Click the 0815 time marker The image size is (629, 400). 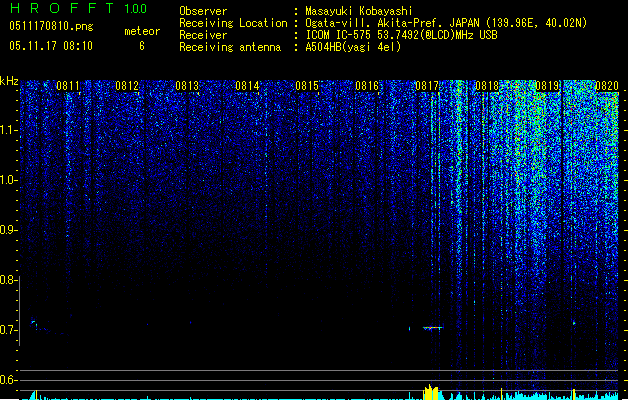(307, 85)
